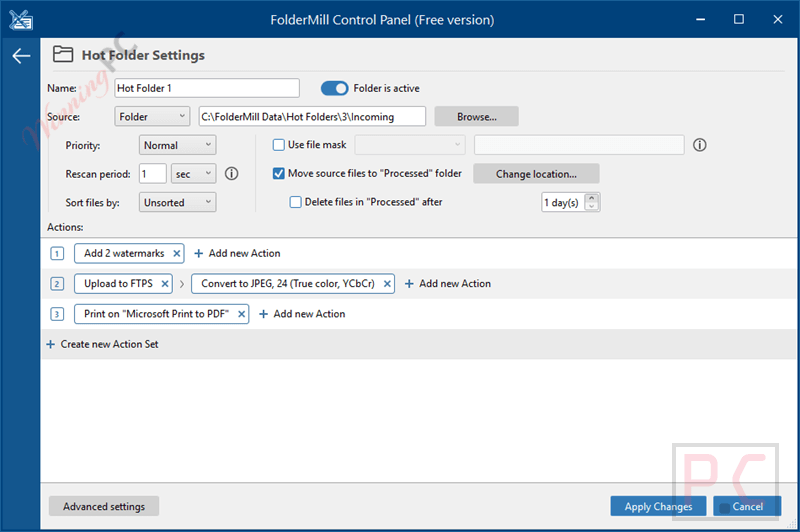Remove the 'Convert to JPEG' action

coord(387,284)
